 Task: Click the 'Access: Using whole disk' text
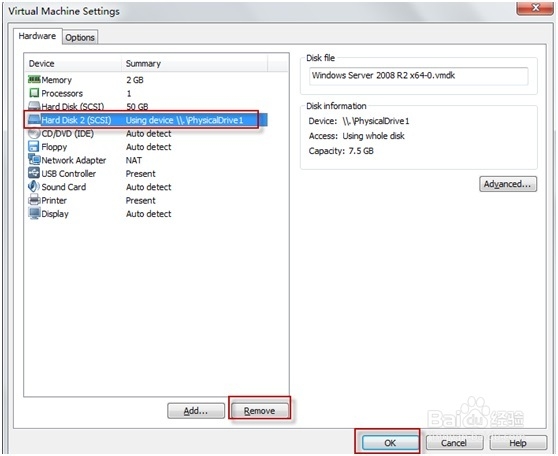[357, 136]
